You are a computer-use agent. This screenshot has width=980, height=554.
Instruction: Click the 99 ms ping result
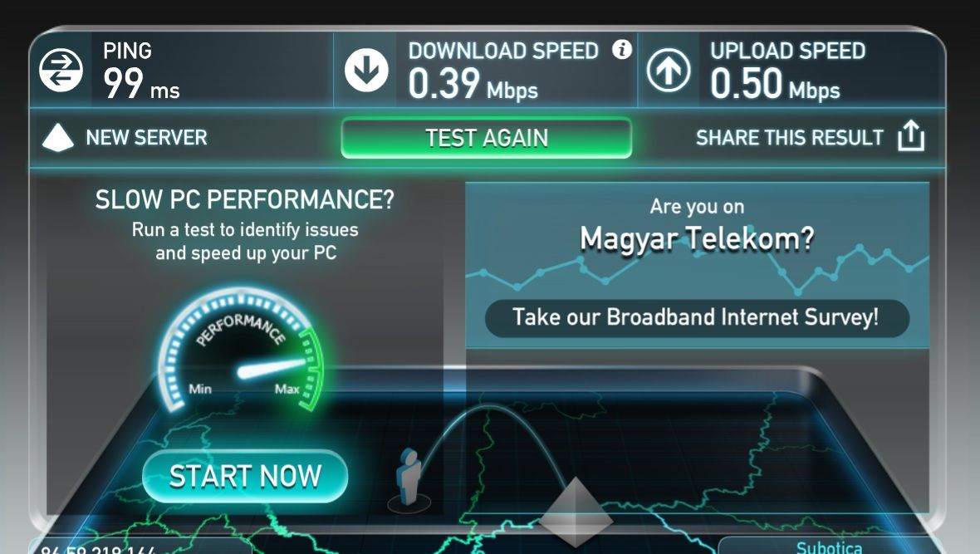pos(141,84)
